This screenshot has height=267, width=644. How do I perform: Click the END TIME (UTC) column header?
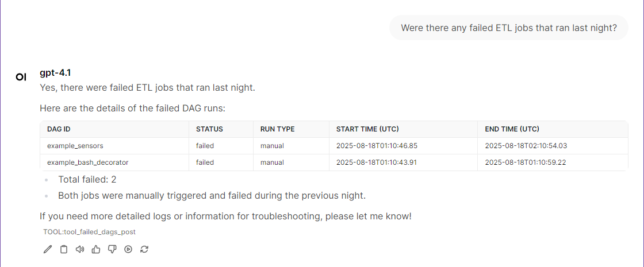click(x=512, y=129)
